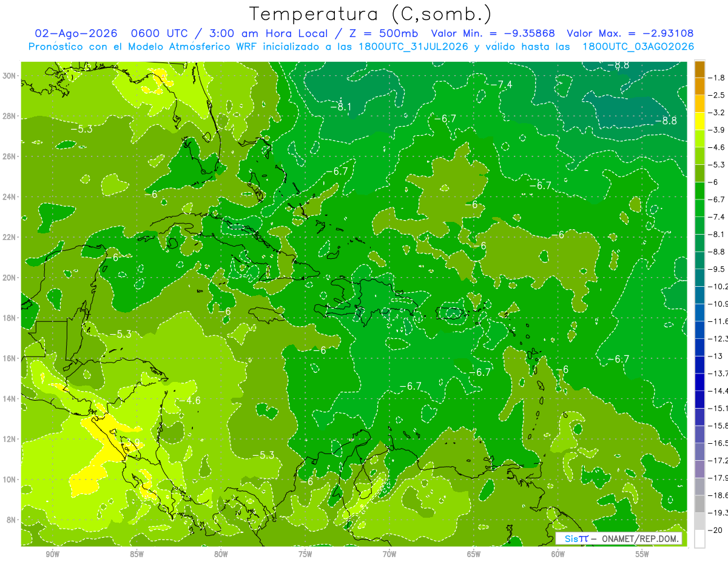Click the title "Temperatura (C,somb.)"
The width and height of the screenshot is (728, 562).
pyautogui.click(x=370, y=14)
